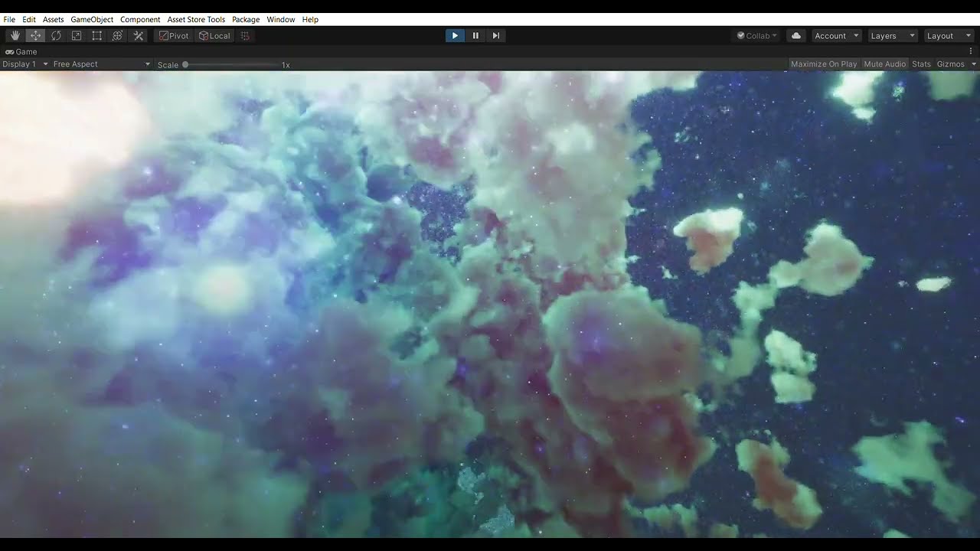
Task: Open Game view options kebab menu
Action: pyautogui.click(x=971, y=51)
